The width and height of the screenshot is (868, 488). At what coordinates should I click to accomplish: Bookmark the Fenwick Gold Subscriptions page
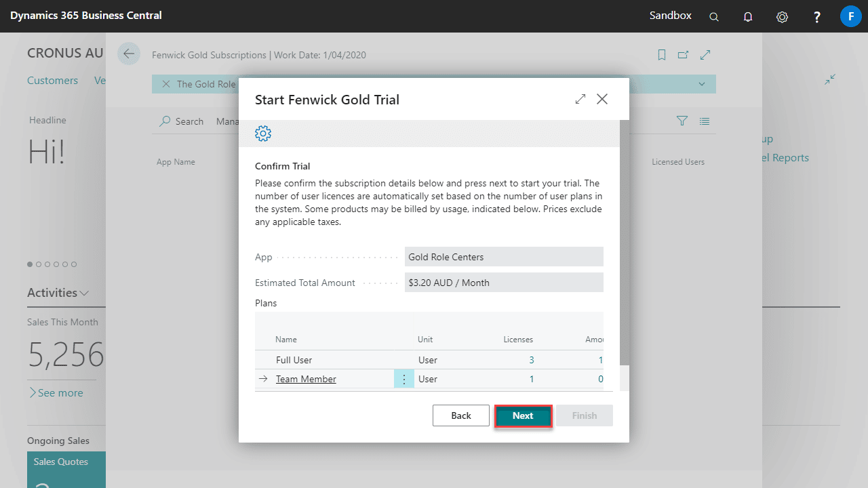[x=662, y=55]
